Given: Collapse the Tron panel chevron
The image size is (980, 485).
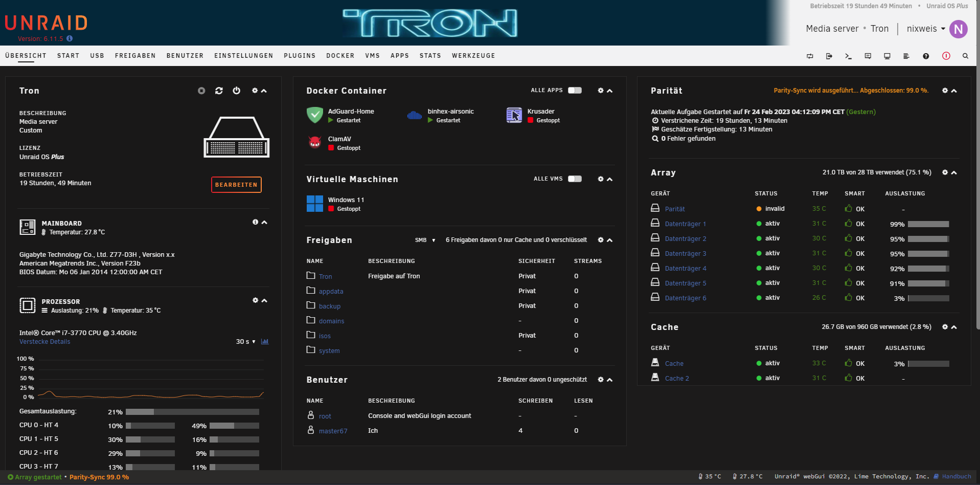Looking at the screenshot, I should 264,91.
